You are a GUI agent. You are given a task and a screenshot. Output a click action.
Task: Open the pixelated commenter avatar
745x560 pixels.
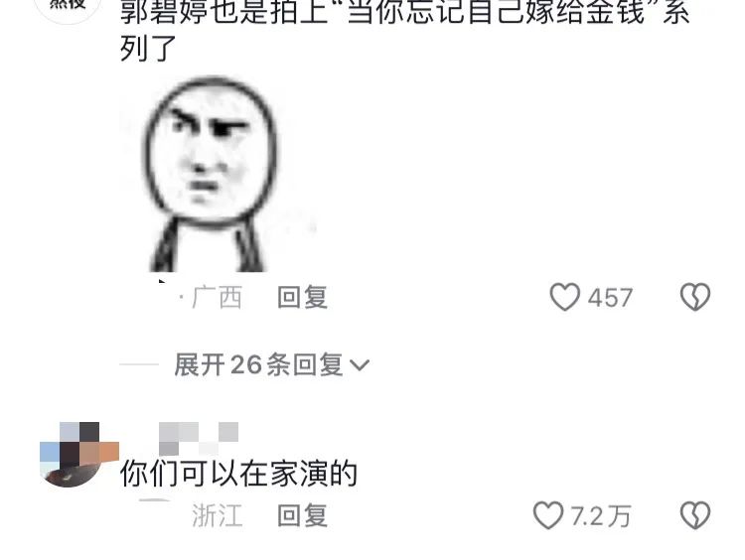coord(76,454)
